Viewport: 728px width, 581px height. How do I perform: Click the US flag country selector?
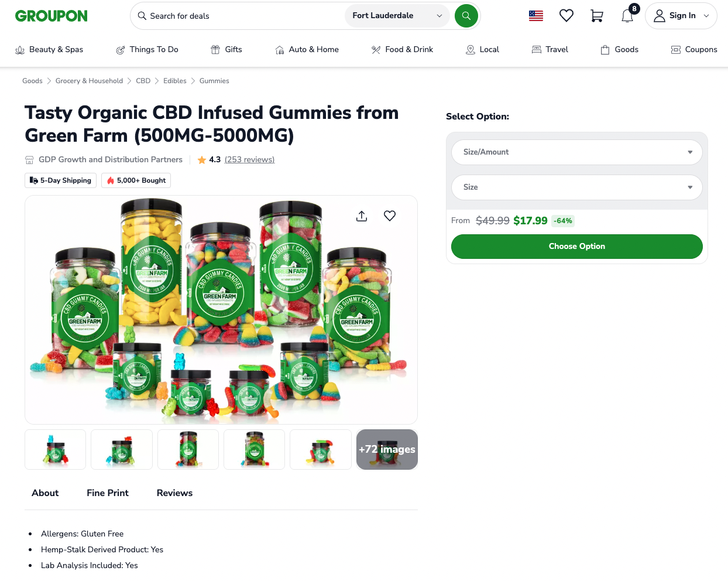[535, 16]
